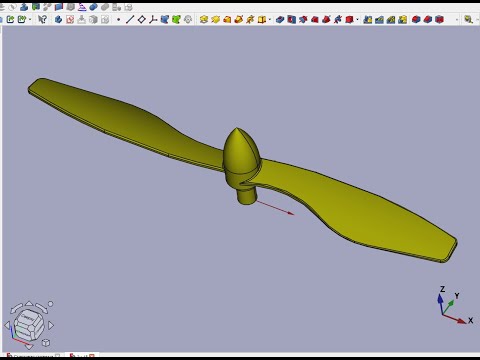Image resolution: width=480 pixels, height=360 pixels.
Task: Click the green save-document icon
Action: (x=22, y=19)
